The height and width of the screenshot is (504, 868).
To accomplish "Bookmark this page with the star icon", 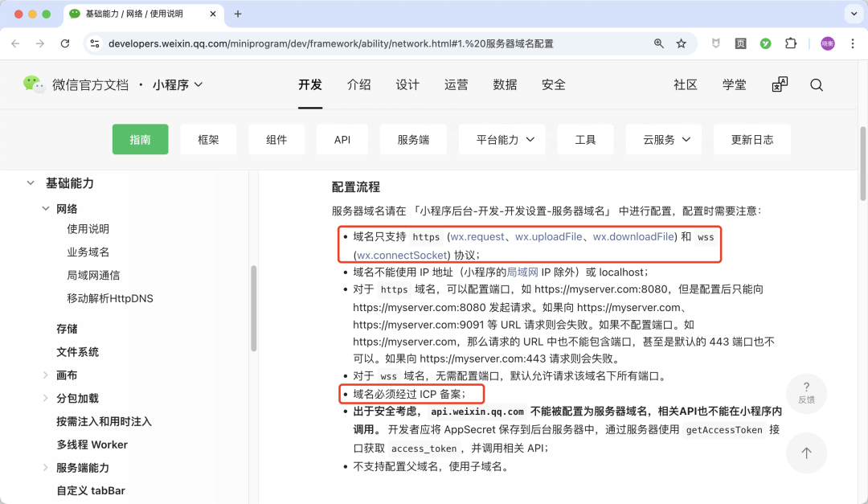I will pos(681,43).
